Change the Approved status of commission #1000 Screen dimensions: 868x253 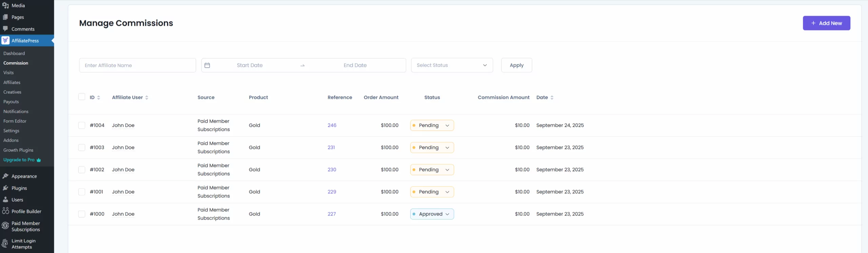coord(432,214)
